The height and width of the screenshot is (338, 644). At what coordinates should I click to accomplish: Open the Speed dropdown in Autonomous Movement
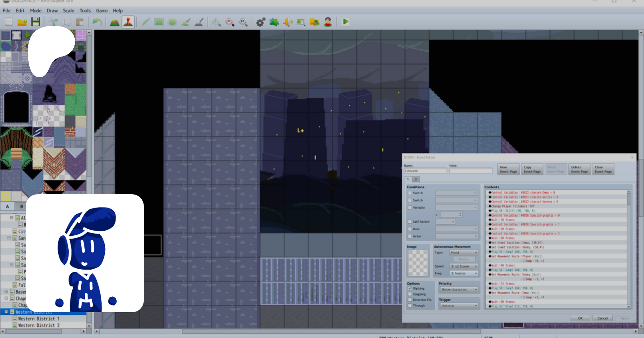click(464, 266)
